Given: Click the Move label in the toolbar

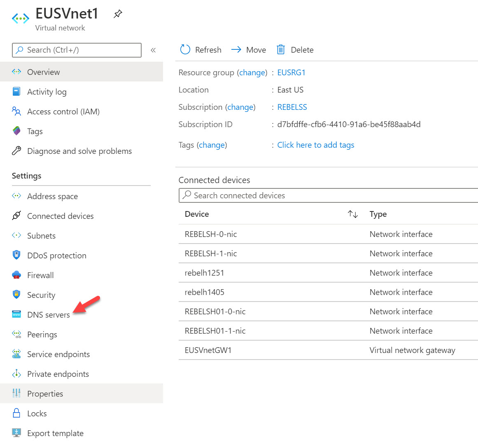Looking at the screenshot, I should pyautogui.click(x=256, y=50).
